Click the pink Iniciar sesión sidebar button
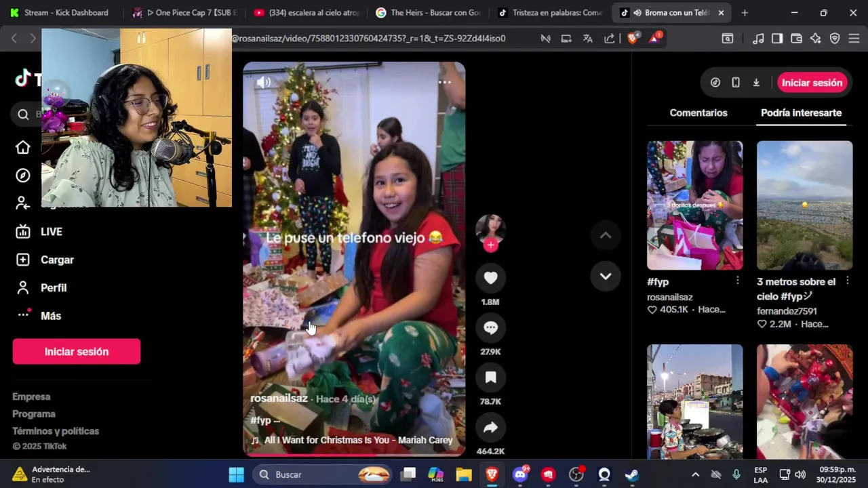The height and width of the screenshot is (488, 868). point(77,352)
